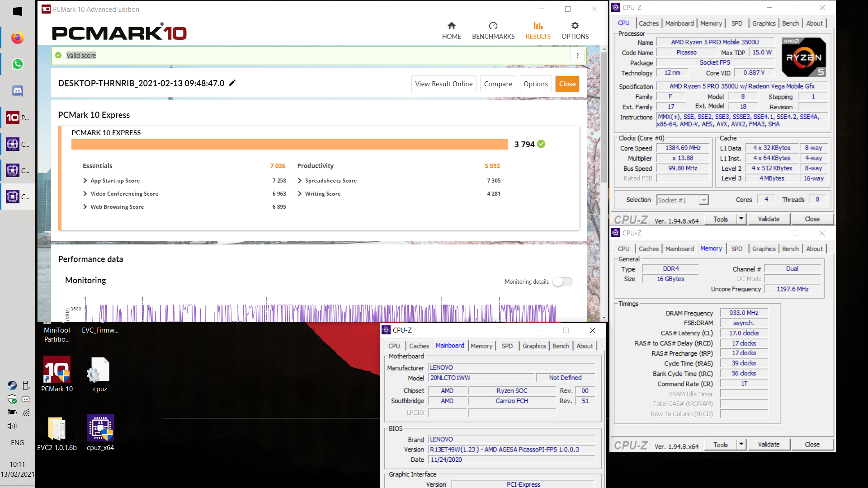Click the Productivity score 5 592

pos(492,166)
